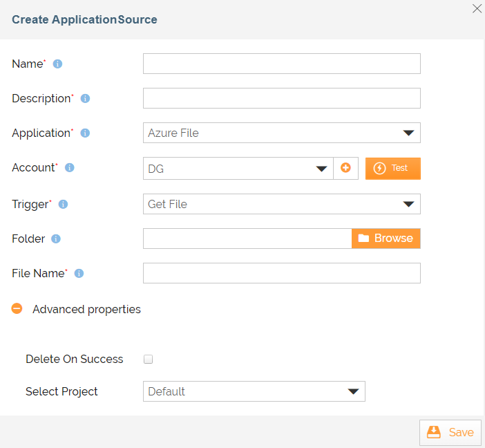485x448 pixels.
Task: Test the account connection
Action: click(393, 169)
